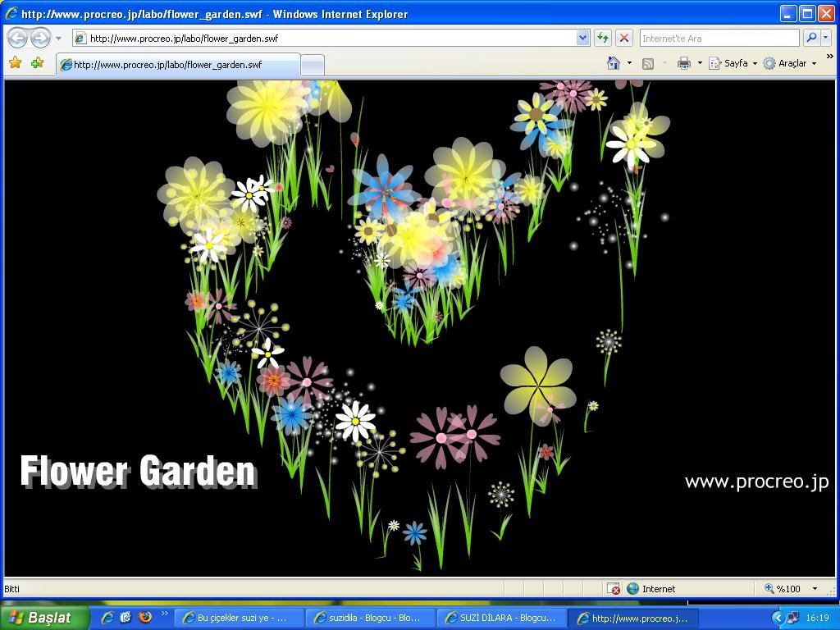Viewport: 840px width, 630px height.
Task: Select the flower_garden.swf browser tab
Action: [x=178, y=65]
